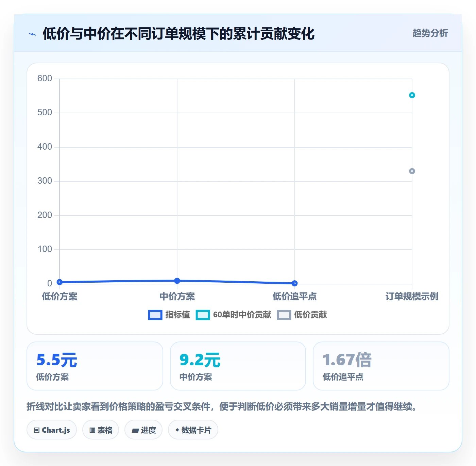
Task: Click the 600 y-axis tick label
Action: [x=45, y=79]
